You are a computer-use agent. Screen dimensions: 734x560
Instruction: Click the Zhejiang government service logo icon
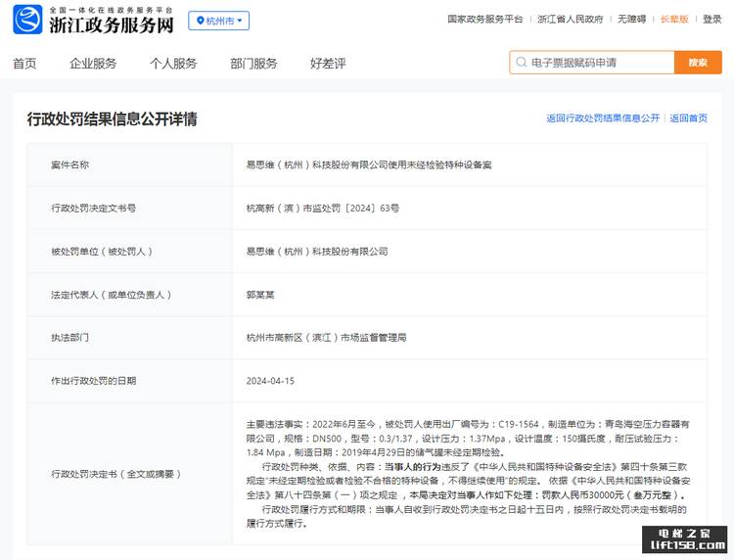(27, 20)
